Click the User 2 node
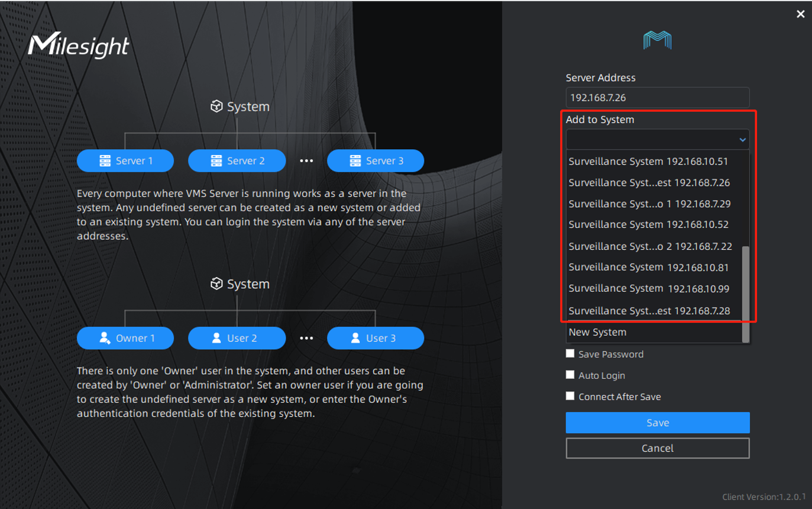 (x=237, y=338)
